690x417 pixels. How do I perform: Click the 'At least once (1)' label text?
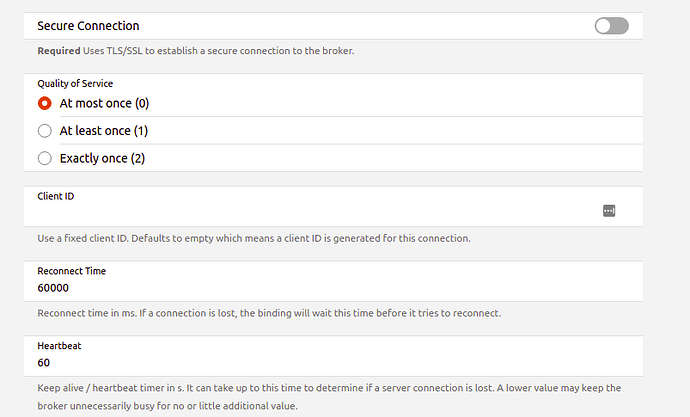tap(104, 130)
